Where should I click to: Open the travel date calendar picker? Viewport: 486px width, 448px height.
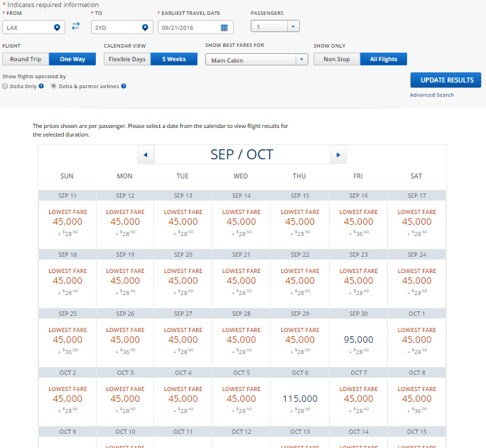click(x=224, y=28)
